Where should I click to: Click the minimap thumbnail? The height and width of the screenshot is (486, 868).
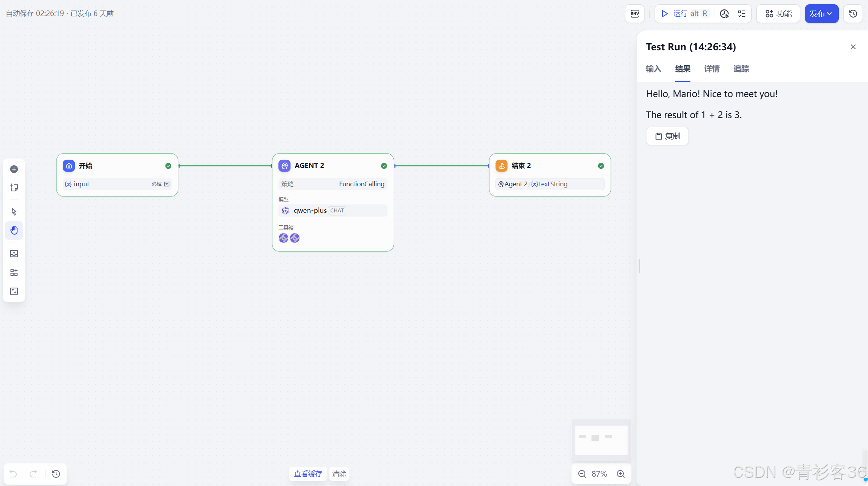coord(601,440)
